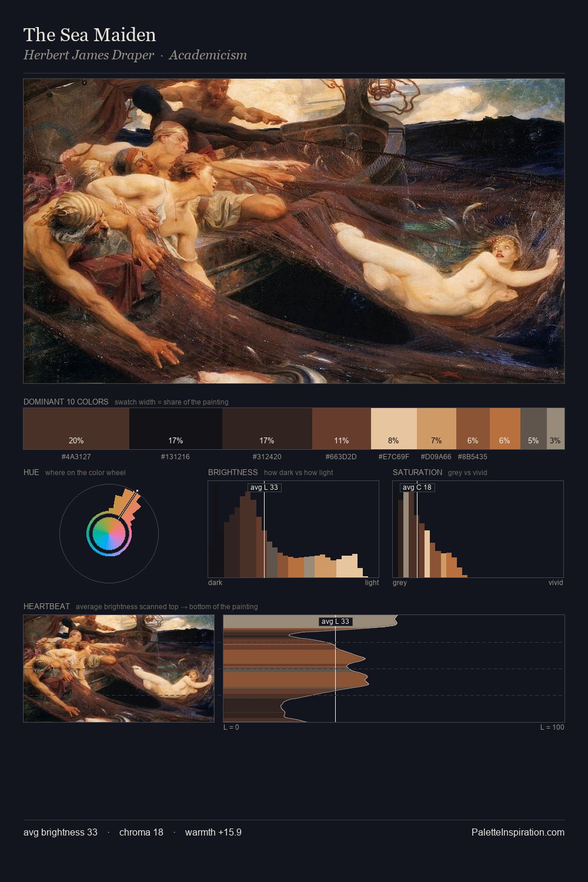Click footer text 'chroma 18'
Image resolution: width=588 pixels, height=882 pixels.
click(x=141, y=832)
